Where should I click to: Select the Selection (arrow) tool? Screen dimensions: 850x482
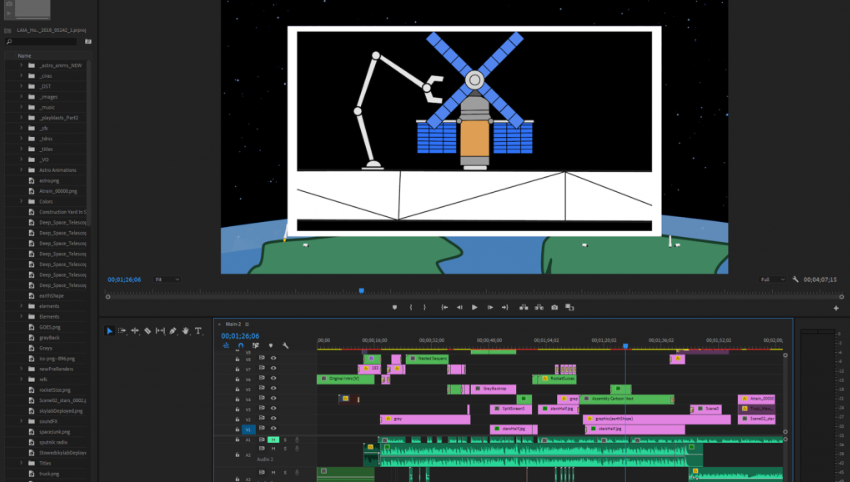(x=110, y=331)
